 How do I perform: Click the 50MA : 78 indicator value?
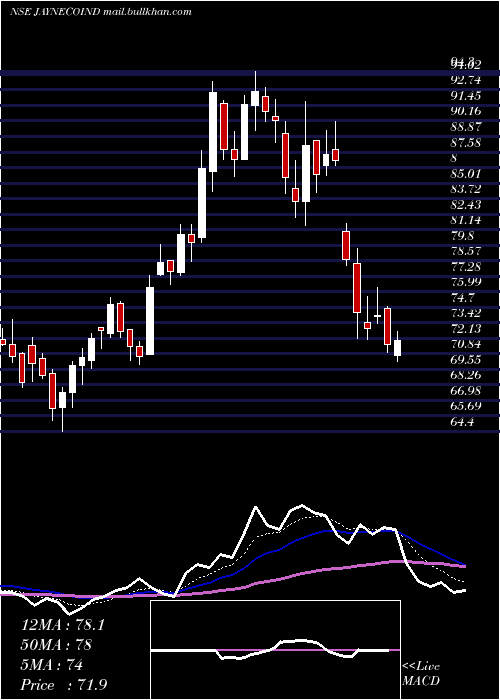point(57,645)
